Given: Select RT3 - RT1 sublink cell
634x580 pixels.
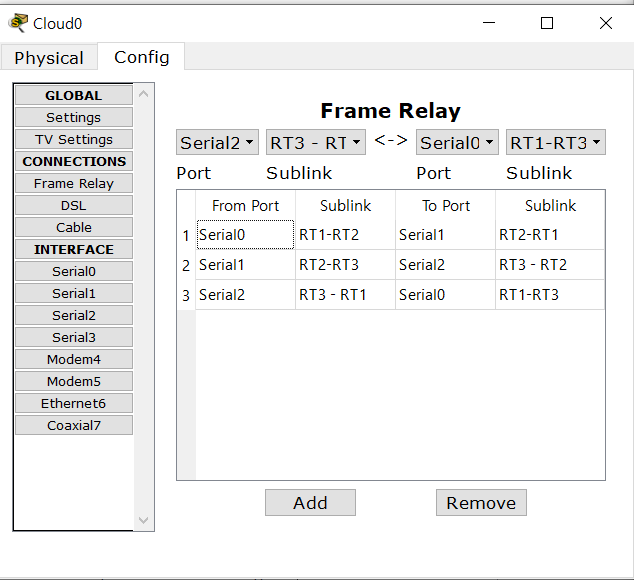Looking at the screenshot, I should pyautogui.click(x=345, y=294).
